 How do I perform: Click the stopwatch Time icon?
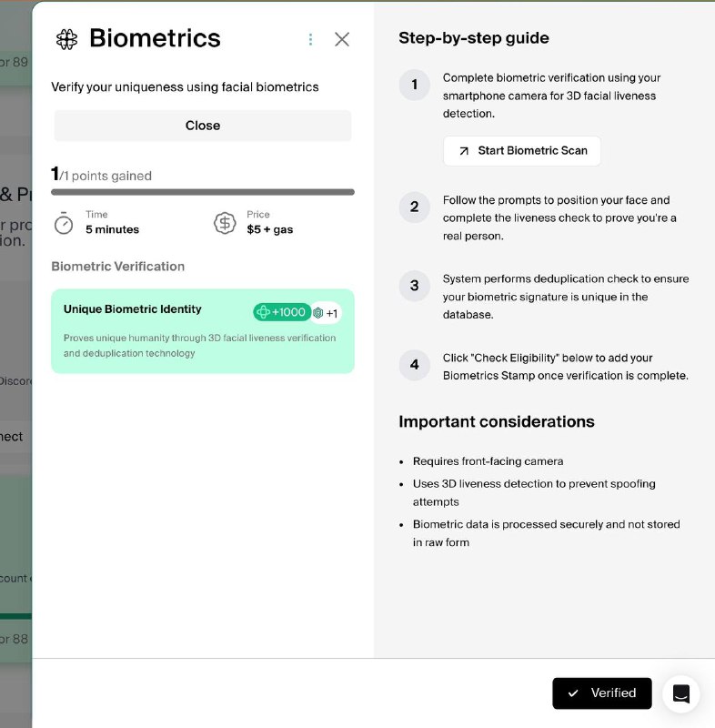pyautogui.click(x=64, y=223)
